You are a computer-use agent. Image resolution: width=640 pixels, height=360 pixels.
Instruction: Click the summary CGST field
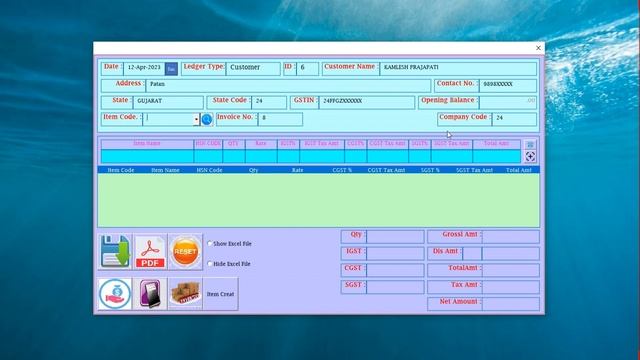pyautogui.click(x=395, y=270)
